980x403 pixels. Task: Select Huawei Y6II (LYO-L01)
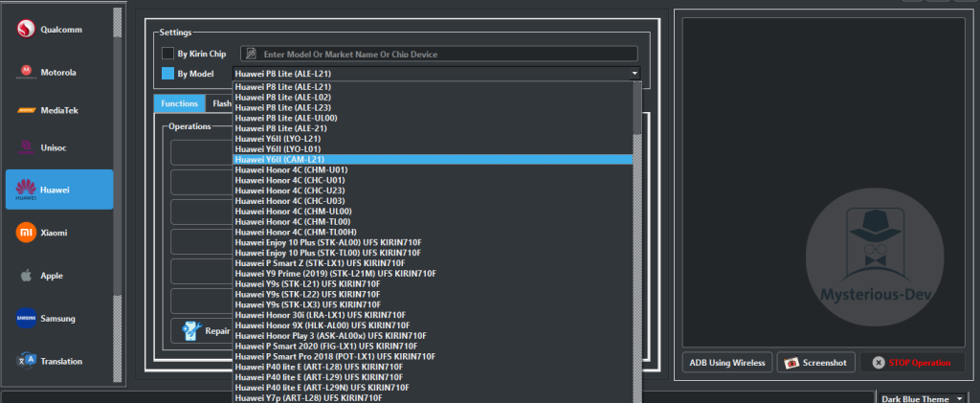(432, 148)
